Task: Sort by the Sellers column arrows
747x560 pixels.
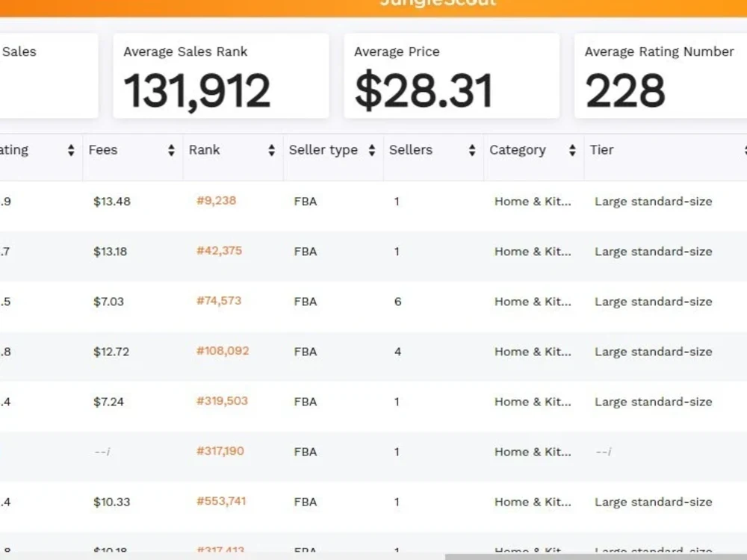Action: [472, 151]
